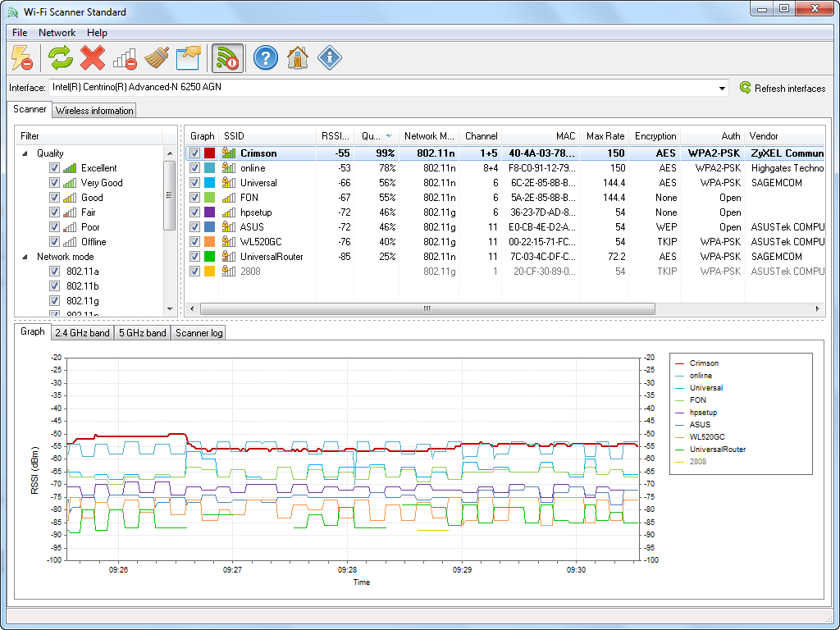Viewport: 840px width, 630px height.
Task: Uncheck the Excellent quality filter
Action: 54,168
